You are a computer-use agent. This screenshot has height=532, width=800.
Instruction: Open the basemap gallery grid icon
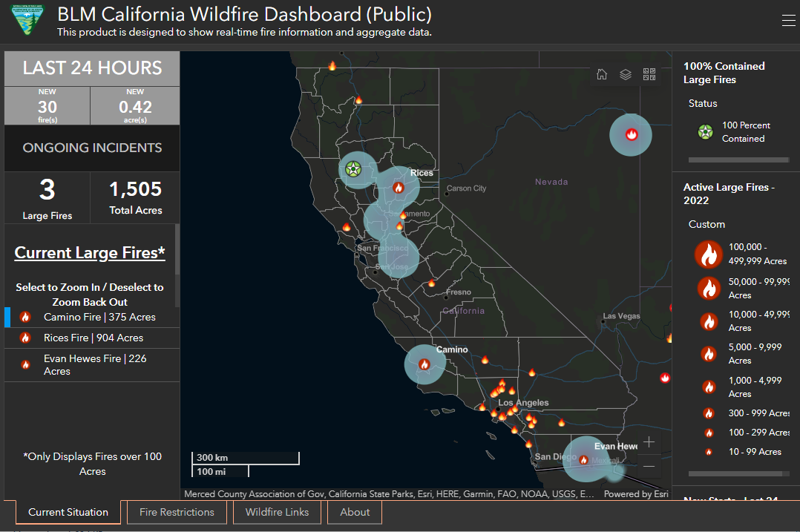[649, 74]
